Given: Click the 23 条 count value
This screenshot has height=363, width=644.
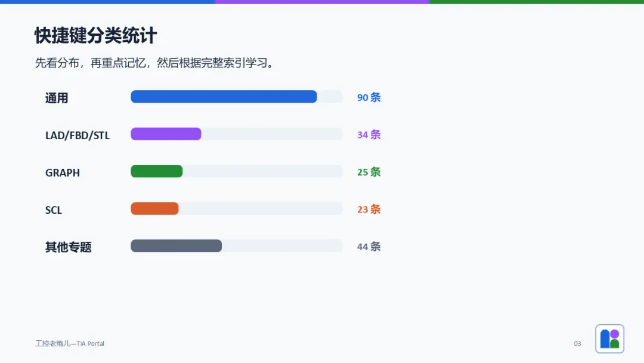Looking at the screenshot, I should tap(369, 209).
